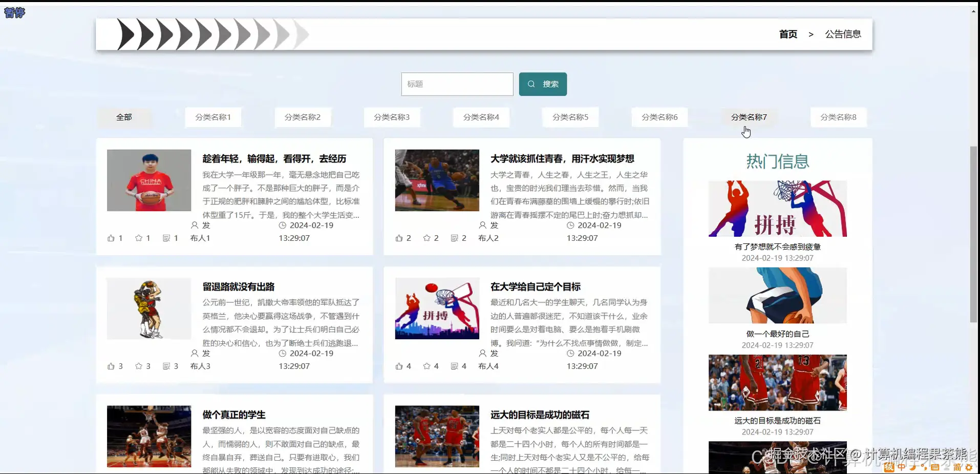
Task: Like the 大学就该抓住青春 article via thumbs-up
Action: click(399, 238)
